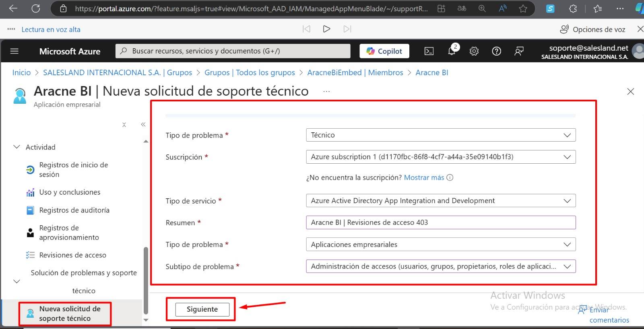
Task: Click the Siguiente button
Action: pos(202,309)
